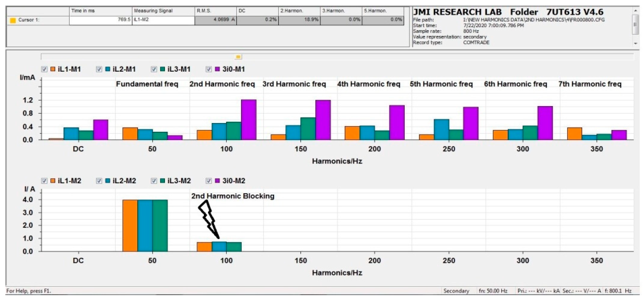Uncheck the iL1-M1 signal checkbox
This screenshot has width=644, height=300.
[x=44, y=69]
